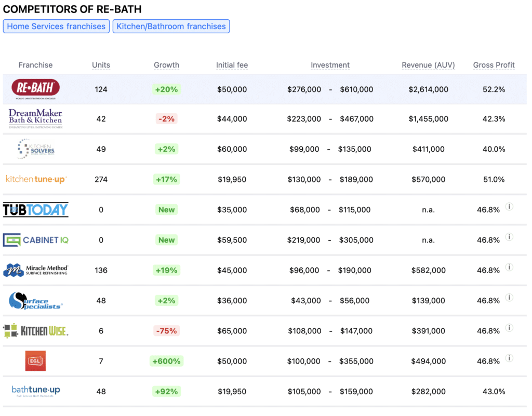Click the -2% growth badge for DreamMaker

[166, 119]
